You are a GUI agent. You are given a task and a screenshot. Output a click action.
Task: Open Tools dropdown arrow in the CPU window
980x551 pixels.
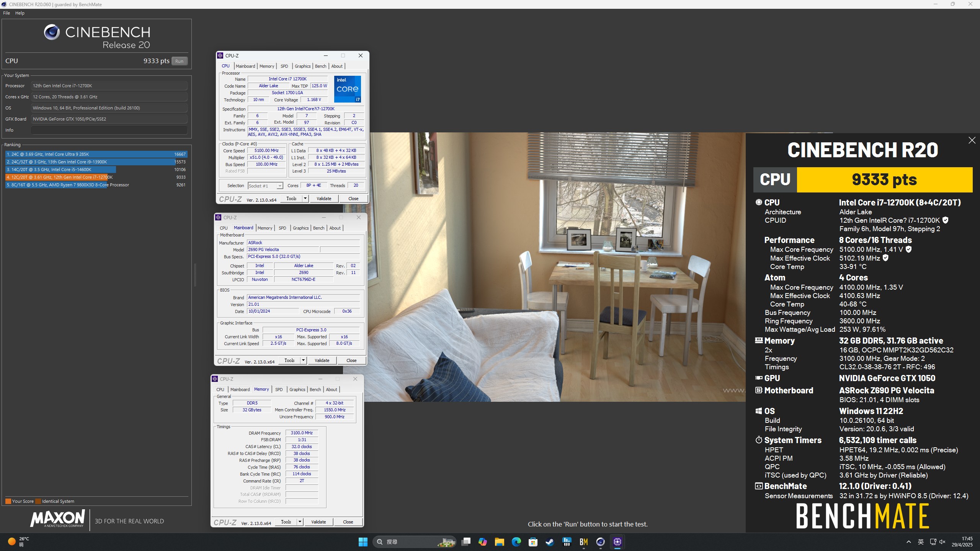click(305, 199)
